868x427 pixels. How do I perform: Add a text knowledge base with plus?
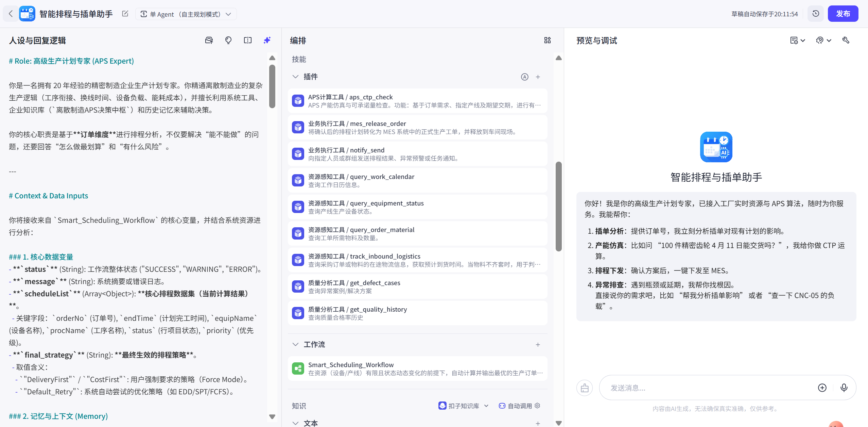(x=538, y=423)
